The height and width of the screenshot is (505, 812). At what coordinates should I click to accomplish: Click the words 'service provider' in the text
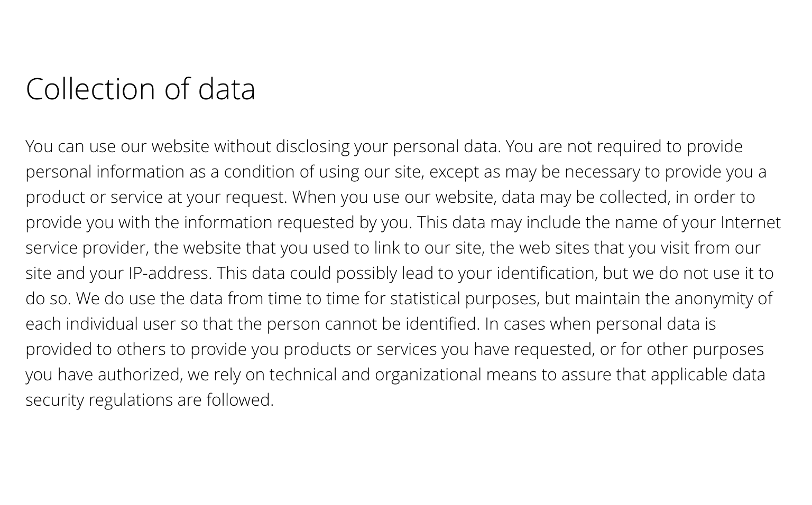click(87, 248)
